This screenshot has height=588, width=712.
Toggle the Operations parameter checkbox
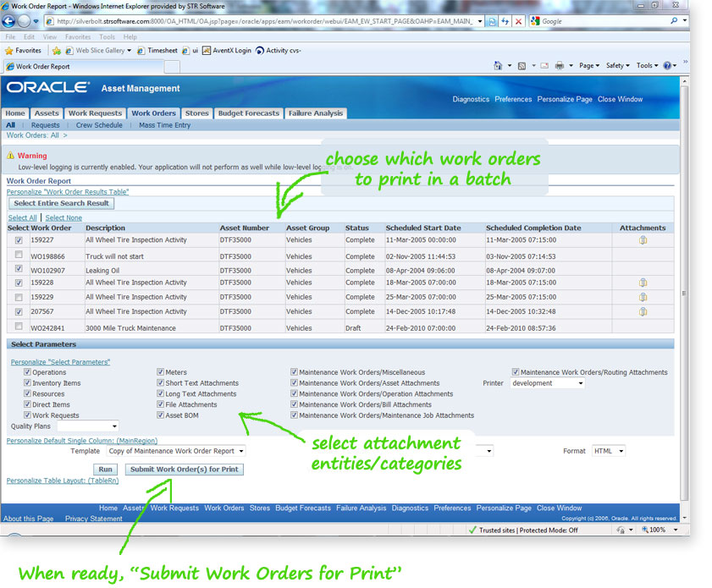(27, 371)
